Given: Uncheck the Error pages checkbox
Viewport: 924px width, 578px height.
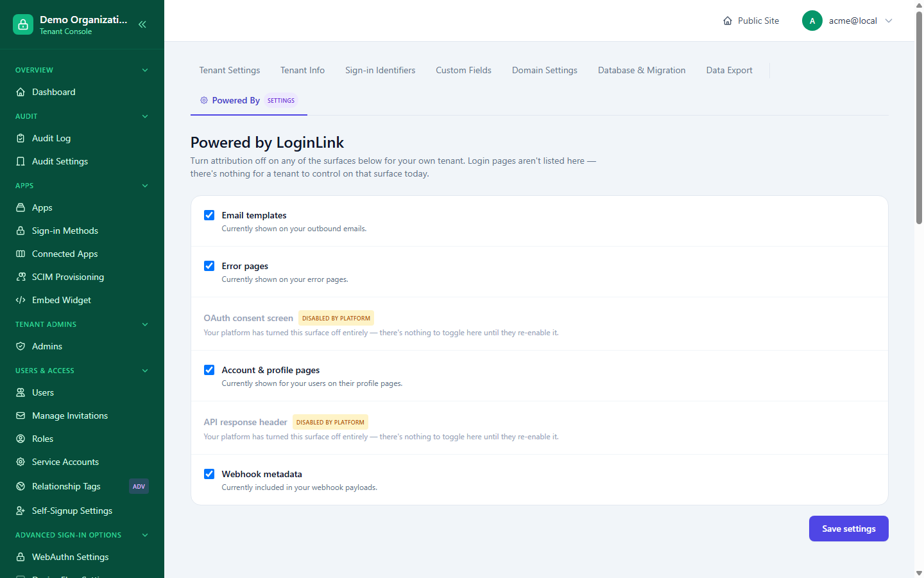Looking at the screenshot, I should coord(209,266).
